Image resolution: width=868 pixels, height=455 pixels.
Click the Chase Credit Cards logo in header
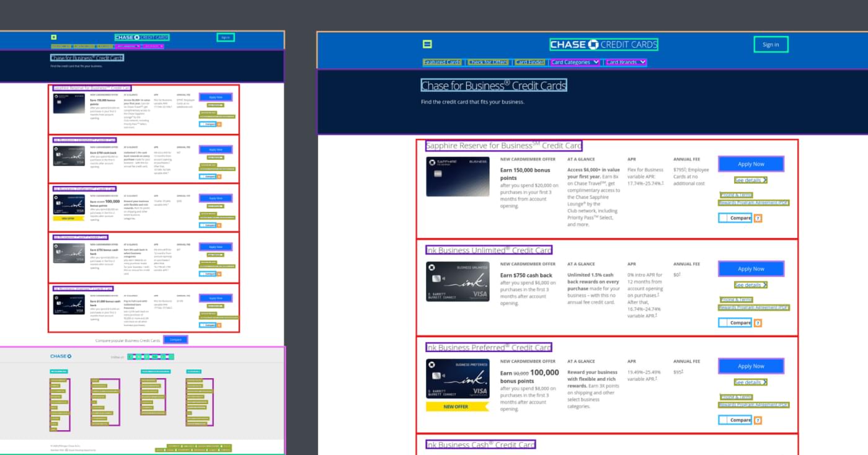click(603, 45)
